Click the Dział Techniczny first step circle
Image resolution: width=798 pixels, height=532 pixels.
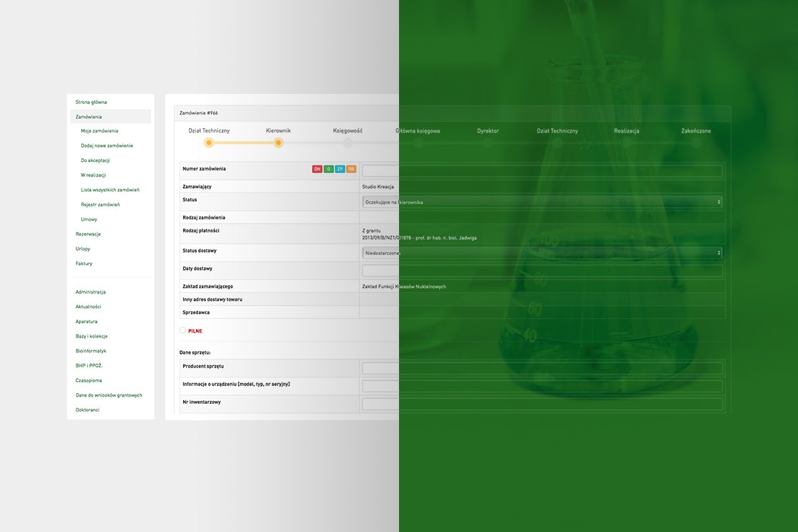(209, 142)
